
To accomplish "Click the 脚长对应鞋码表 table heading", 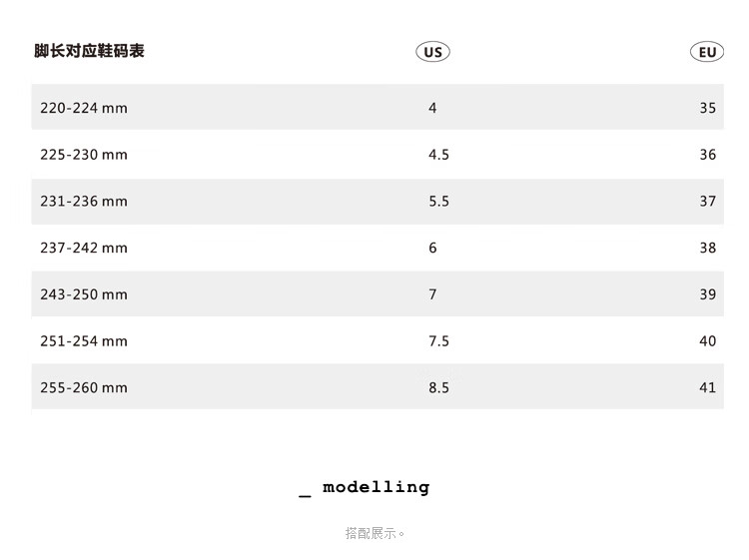I will pos(89,51).
